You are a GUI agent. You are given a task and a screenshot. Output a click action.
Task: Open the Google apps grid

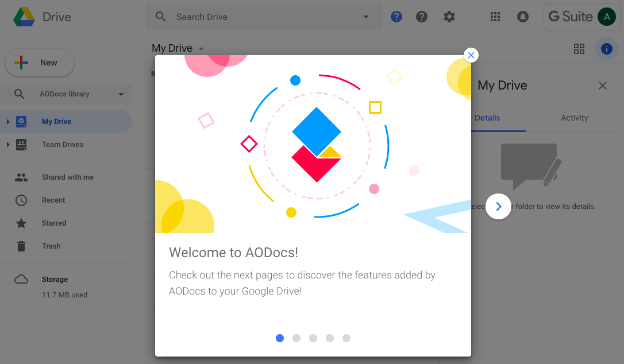pos(495,17)
